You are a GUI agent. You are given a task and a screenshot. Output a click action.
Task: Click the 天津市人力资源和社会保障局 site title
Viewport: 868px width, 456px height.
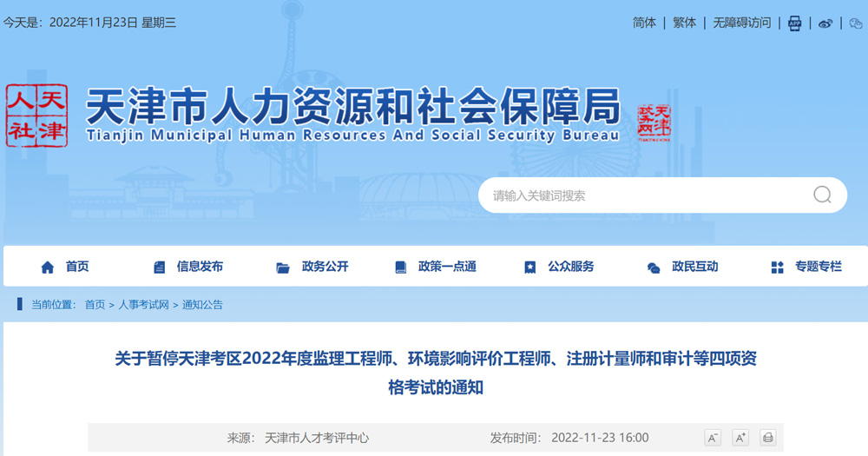pyautogui.click(x=353, y=106)
